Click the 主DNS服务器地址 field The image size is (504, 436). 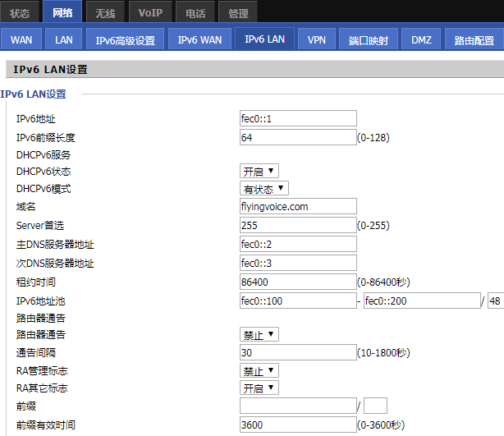pyautogui.click(x=298, y=244)
